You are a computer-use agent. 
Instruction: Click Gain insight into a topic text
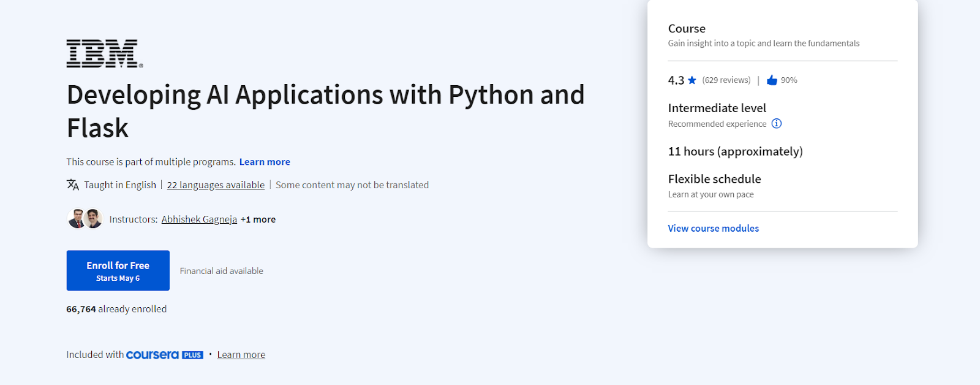click(764, 44)
